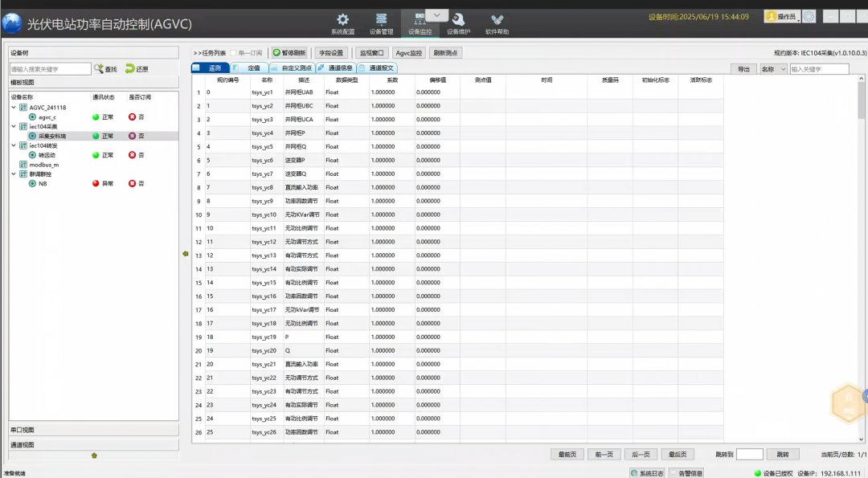The height and width of the screenshot is (478, 868).
Task: Open the 设备维护 wrench icon
Action: click(x=458, y=20)
